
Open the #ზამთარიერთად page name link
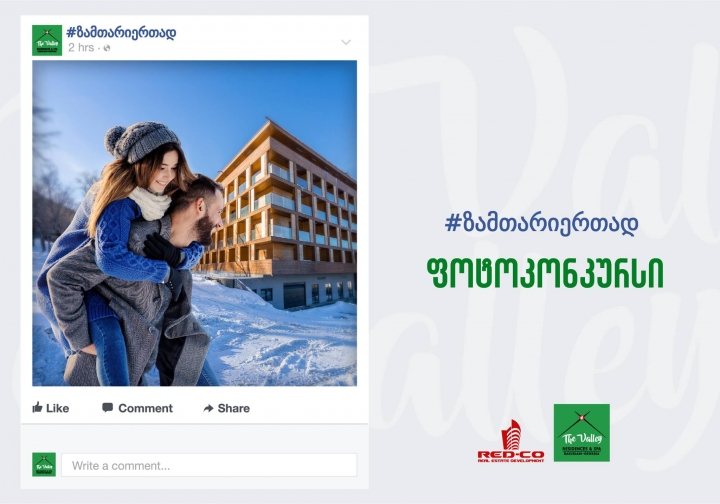(x=121, y=33)
